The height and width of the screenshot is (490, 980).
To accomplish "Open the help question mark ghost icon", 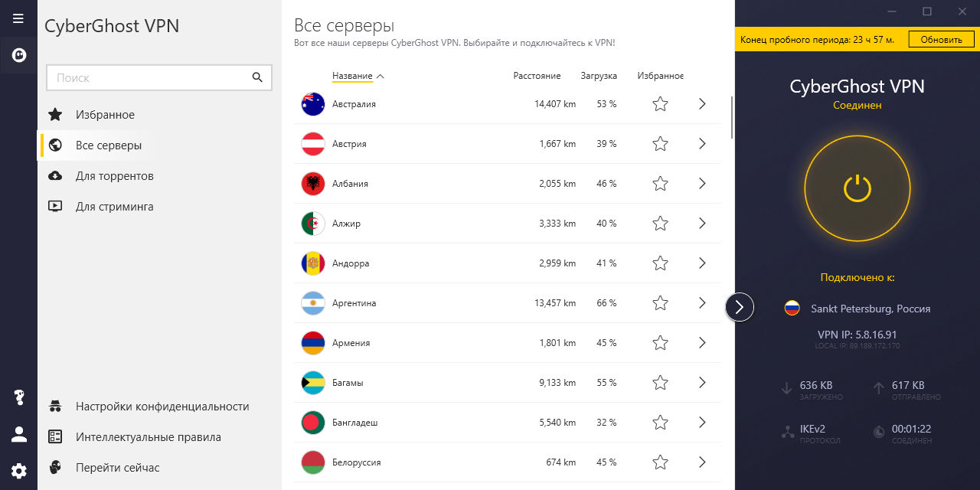I will 18,397.
